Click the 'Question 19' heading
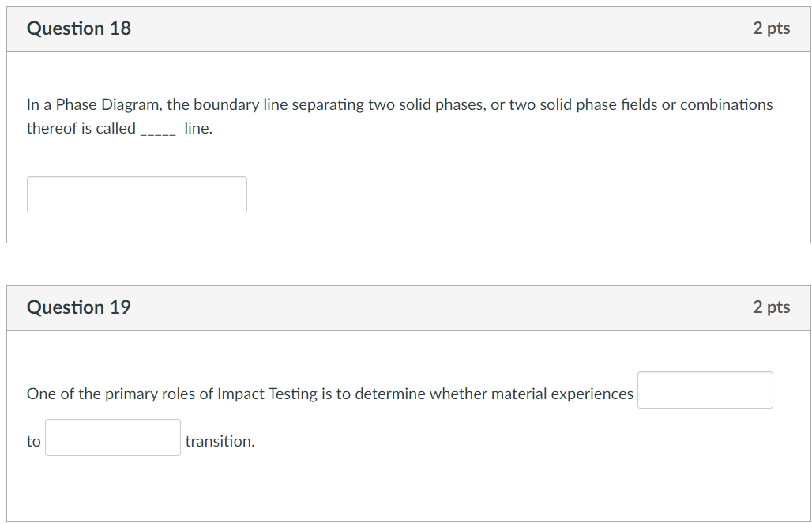Image resolution: width=812 pixels, height=524 pixels. point(79,307)
